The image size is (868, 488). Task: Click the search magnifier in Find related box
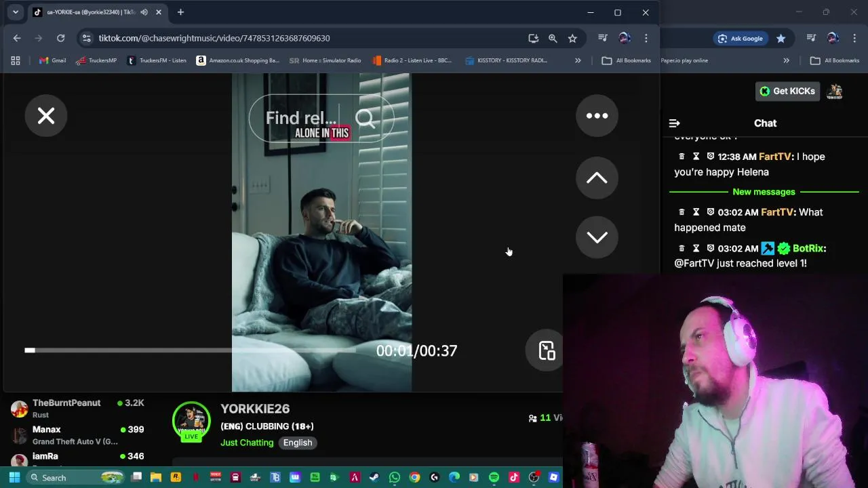366,119
